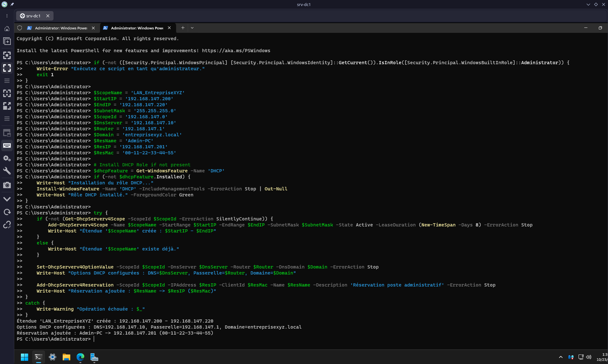Add a new terminal tab with plus
Viewport: 608px width, 364px height.
183,28
